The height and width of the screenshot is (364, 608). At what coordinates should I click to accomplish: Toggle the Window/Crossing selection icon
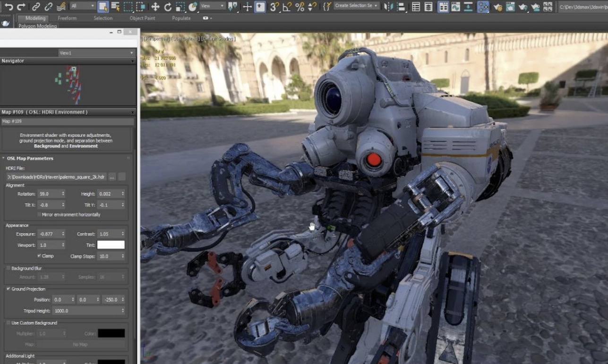point(140,7)
